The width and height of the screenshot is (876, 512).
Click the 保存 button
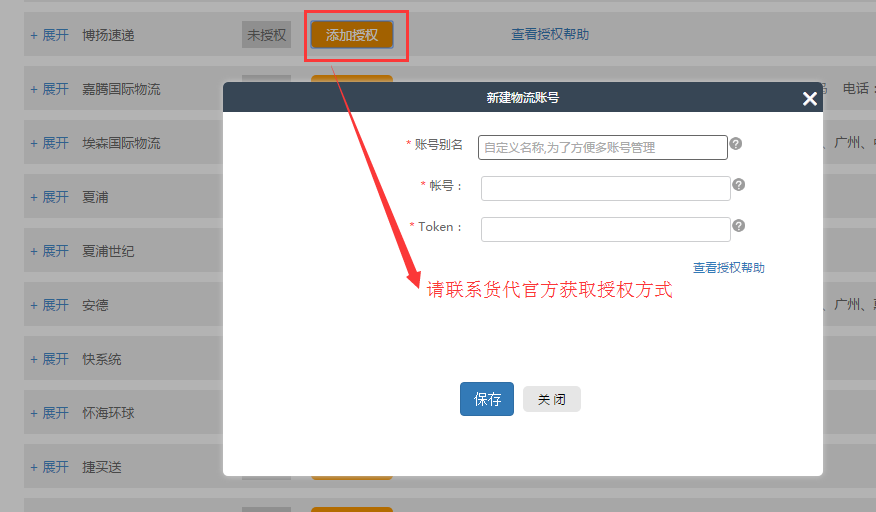click(x=487, y=399)
